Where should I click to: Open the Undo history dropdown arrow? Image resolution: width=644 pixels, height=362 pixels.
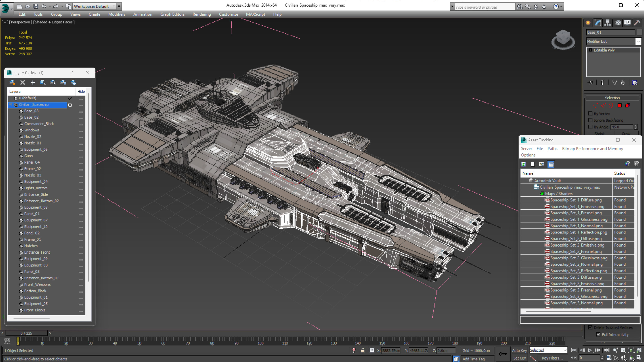[50, 7]
